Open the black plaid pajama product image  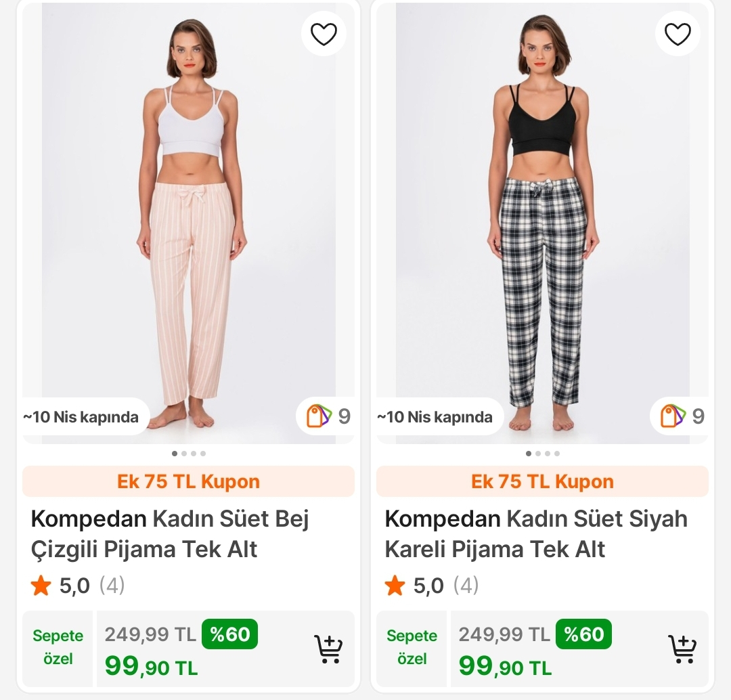[542, 223]
